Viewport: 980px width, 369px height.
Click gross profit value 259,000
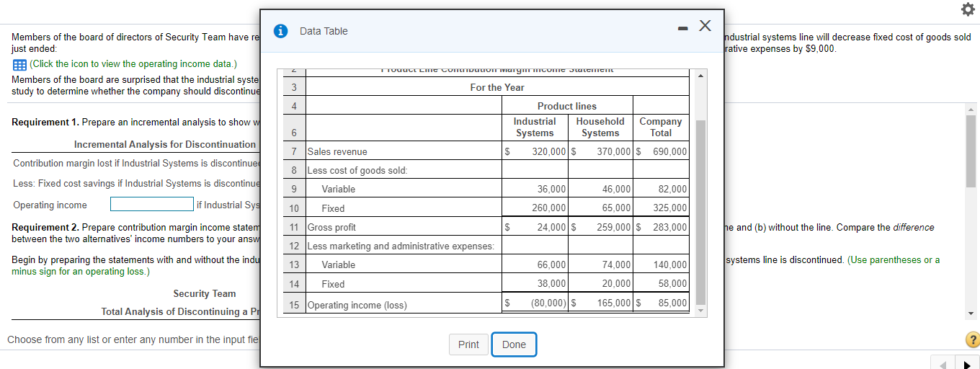tap(614, 227)
